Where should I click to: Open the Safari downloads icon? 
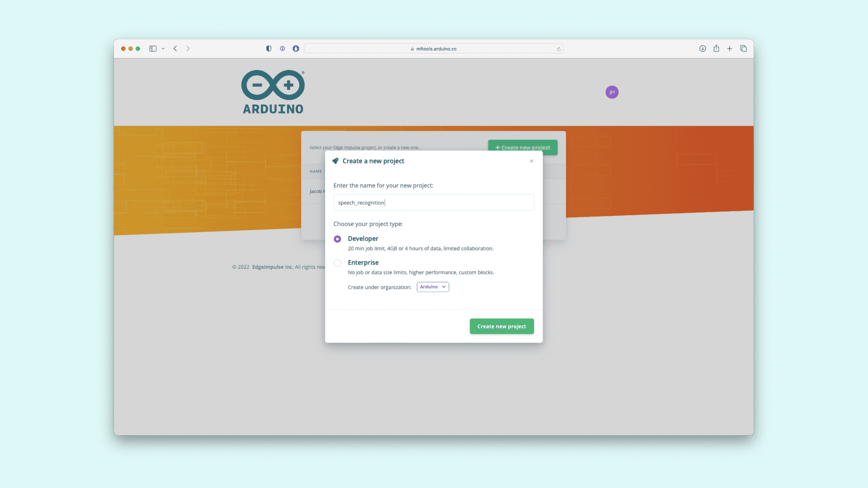click(703, 49)
